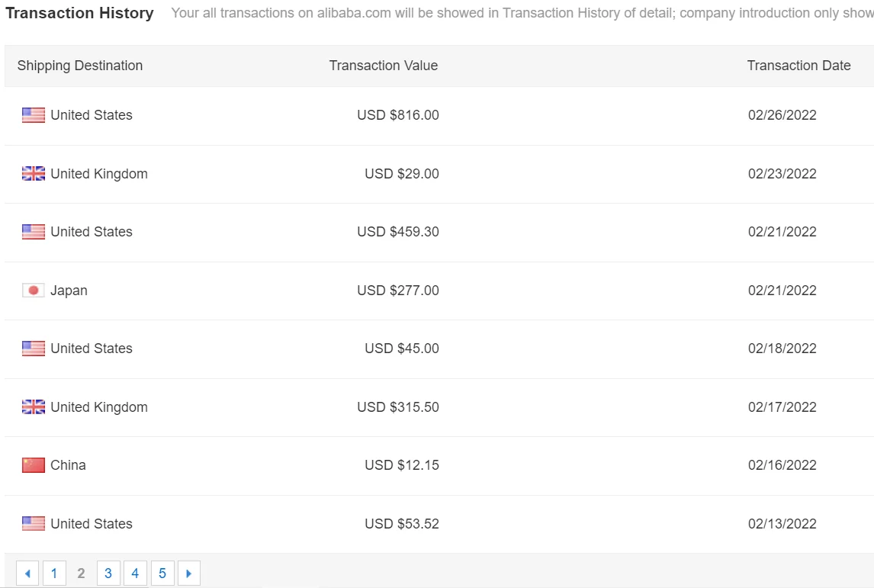
Task: Jump to page 5 in the pagination
Action: [x=162, y=574]
